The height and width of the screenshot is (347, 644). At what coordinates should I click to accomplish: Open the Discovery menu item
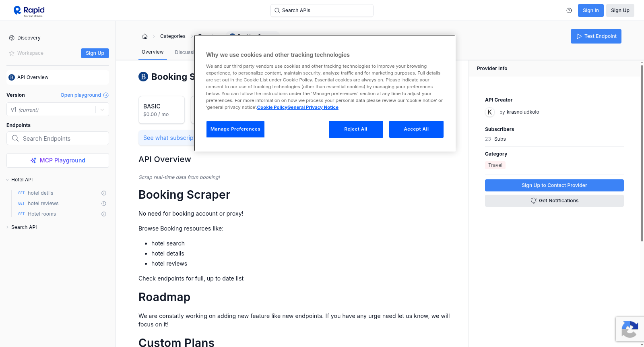29,38
